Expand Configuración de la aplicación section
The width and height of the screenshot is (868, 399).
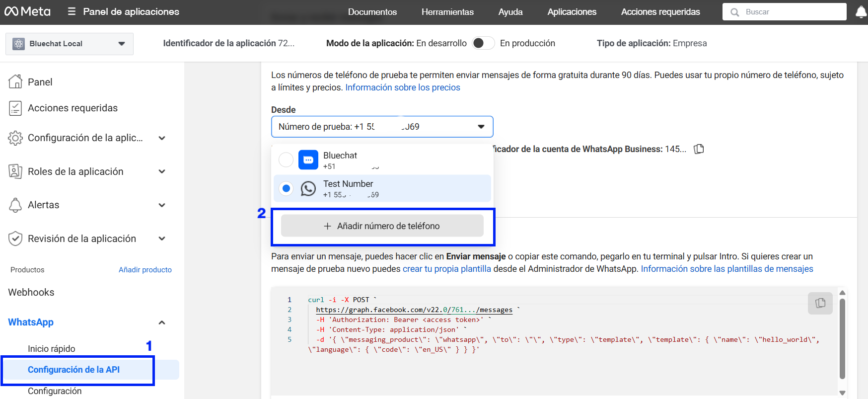click(x=161, y=138)
